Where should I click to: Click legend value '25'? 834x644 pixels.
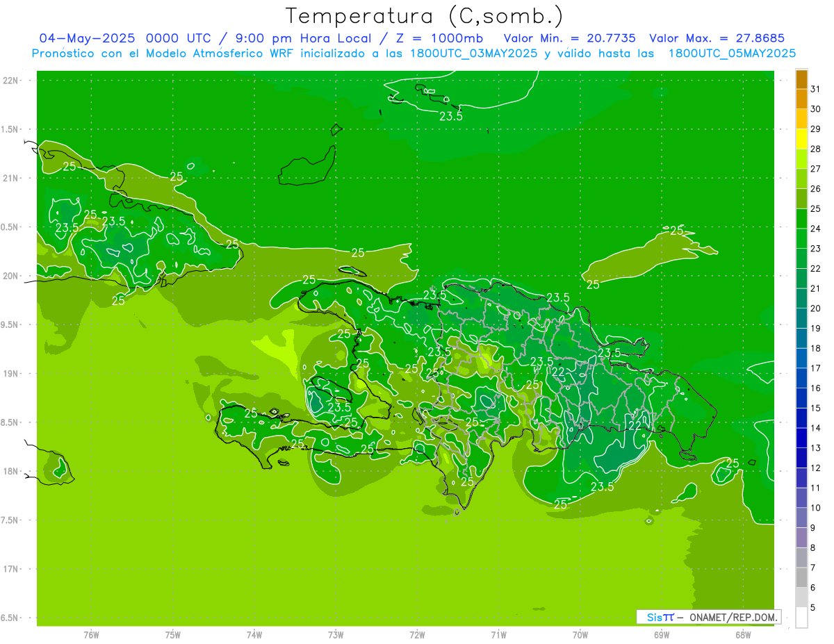click(x=815, y=208)
